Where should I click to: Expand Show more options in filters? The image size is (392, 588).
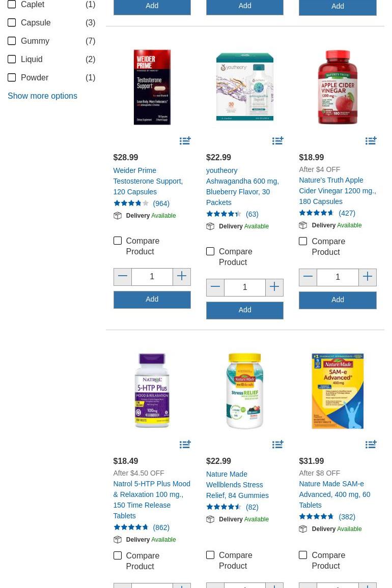42,96
